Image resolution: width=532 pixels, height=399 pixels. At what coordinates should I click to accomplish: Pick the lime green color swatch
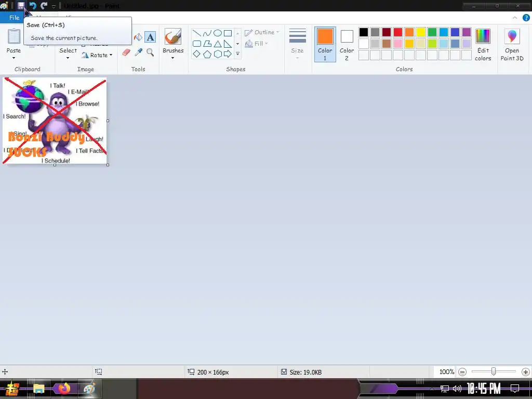point(432,44)
